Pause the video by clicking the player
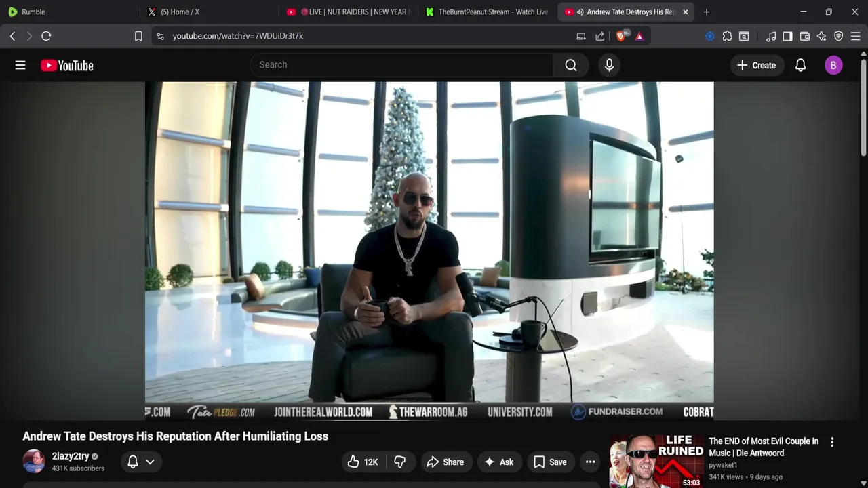 coord(429,251)
